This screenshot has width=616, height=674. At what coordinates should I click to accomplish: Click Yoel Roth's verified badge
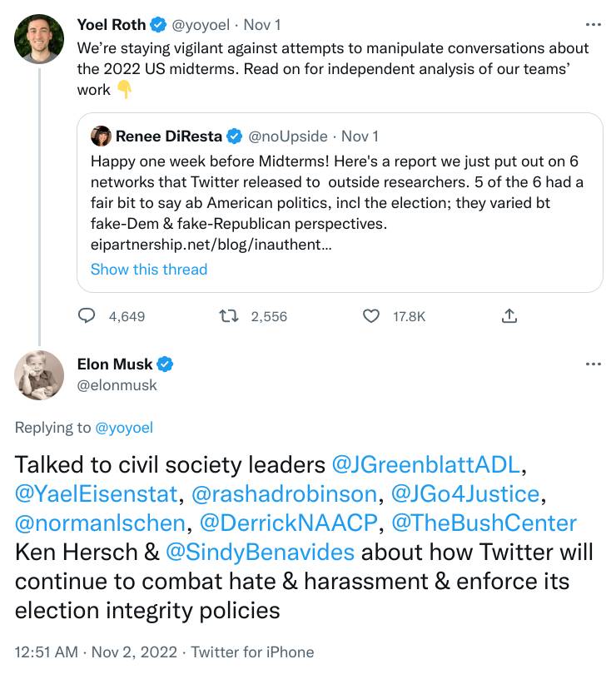159,25
